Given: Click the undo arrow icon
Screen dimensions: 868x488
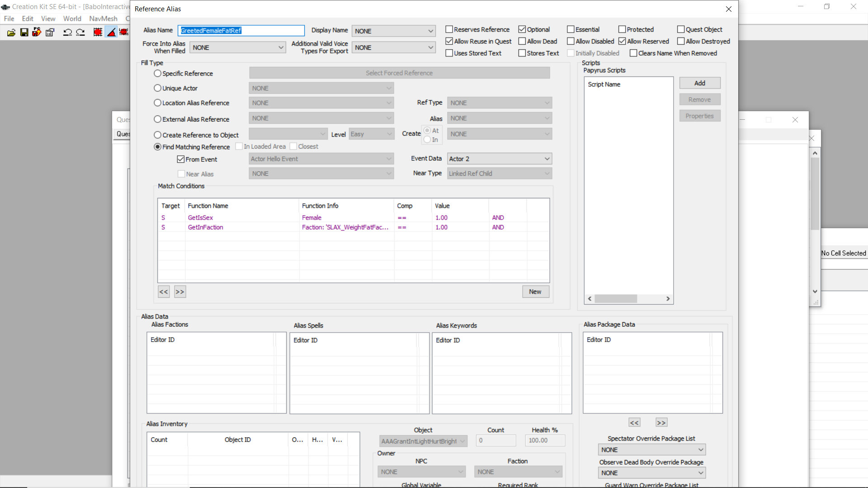Looking at the screenshot, I should click(67, 32).
